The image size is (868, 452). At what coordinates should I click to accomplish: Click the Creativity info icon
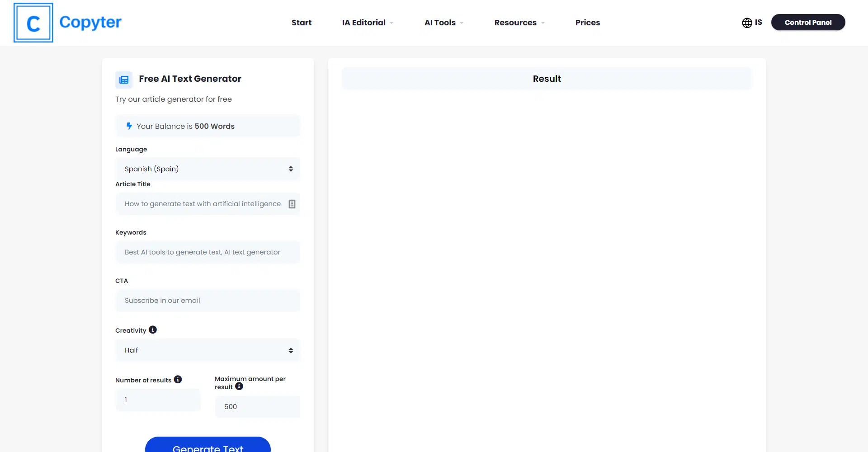click(153, 330)
